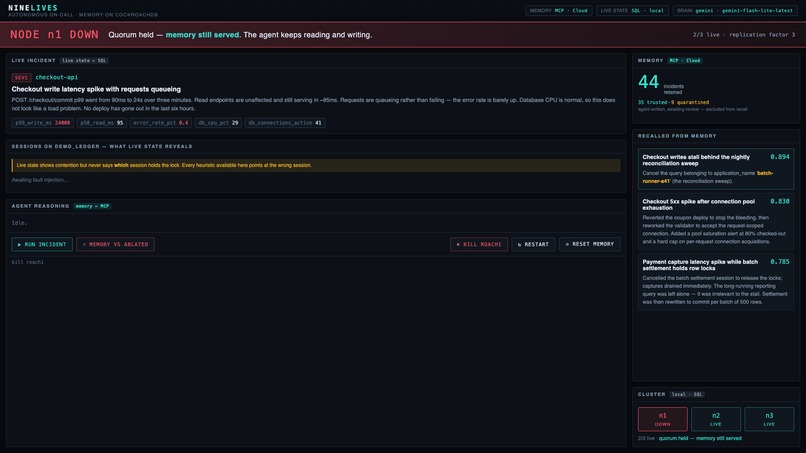Click the 'Awaiting fault injection...' text
This screenshot has height=453, width=806.
point(40,180)
